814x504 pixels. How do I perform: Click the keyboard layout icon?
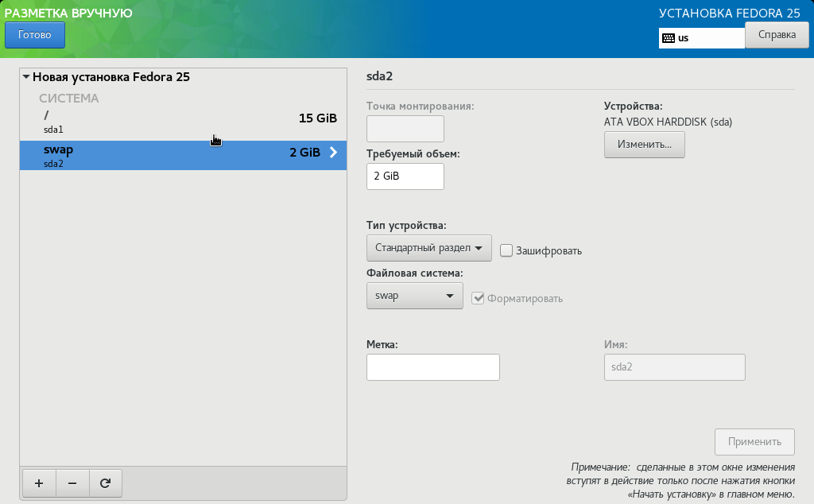[x=669, y=37]
